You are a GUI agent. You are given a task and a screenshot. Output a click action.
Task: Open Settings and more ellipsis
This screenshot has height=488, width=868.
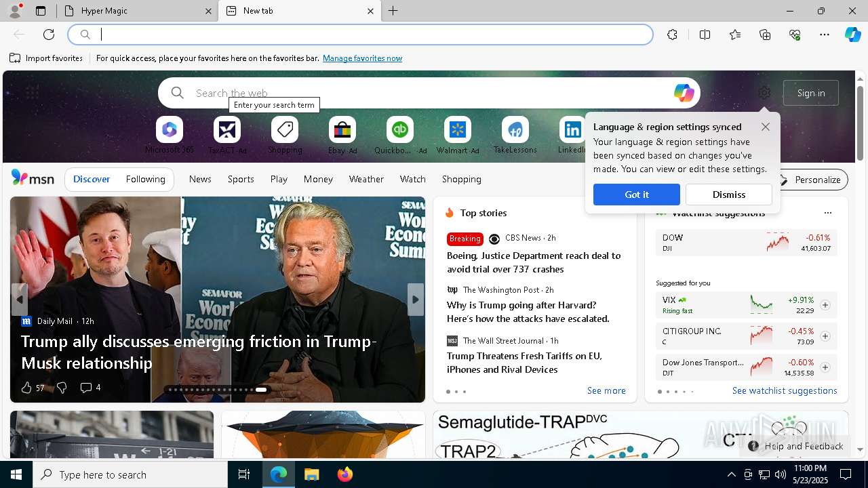pos(825,35)
